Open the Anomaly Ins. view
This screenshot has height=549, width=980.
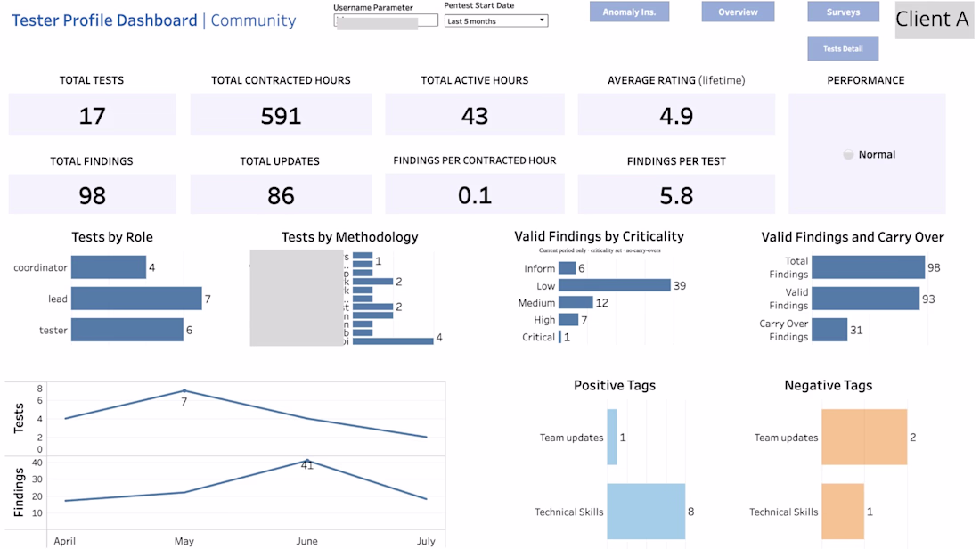coord(629,12)
